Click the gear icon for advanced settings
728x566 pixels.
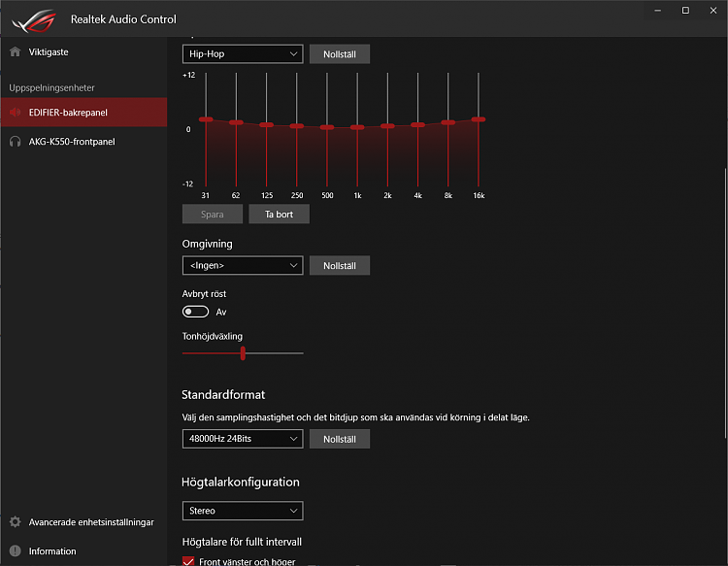(15, 522)
